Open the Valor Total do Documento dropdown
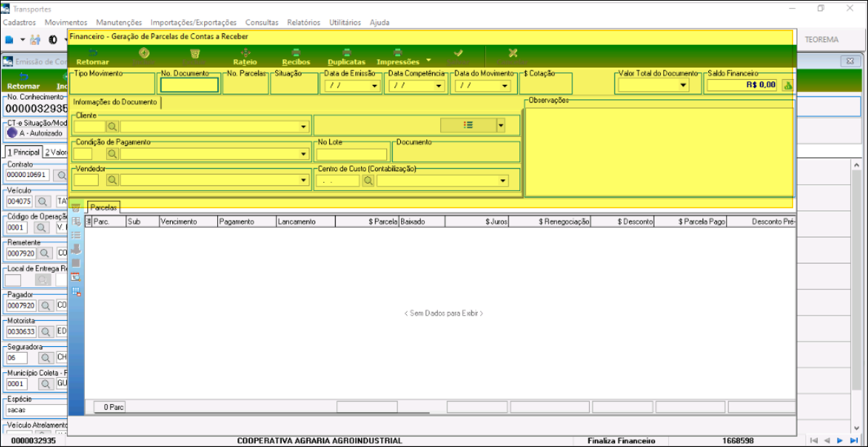This screenshot has width=868, height=447. pos(683,86)
